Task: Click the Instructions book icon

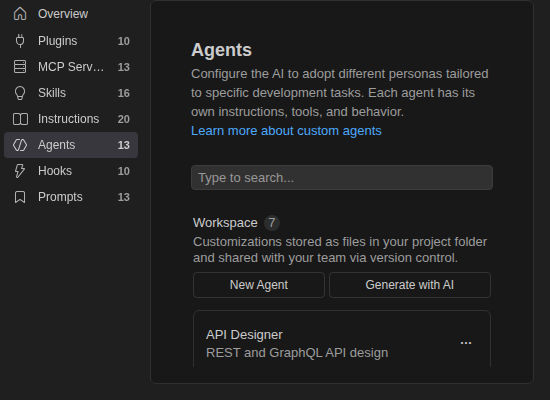Action: pyautogui.click(x=20, y=119)
